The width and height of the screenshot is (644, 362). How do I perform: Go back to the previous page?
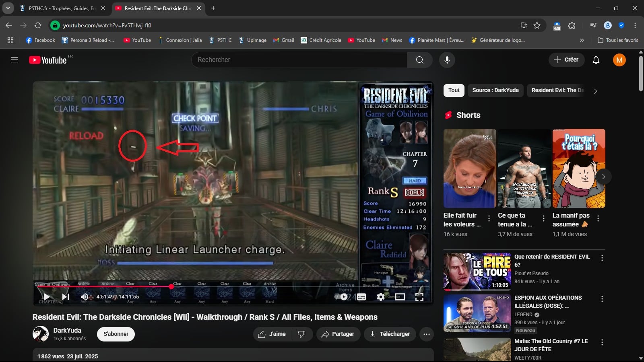point(9,25)
